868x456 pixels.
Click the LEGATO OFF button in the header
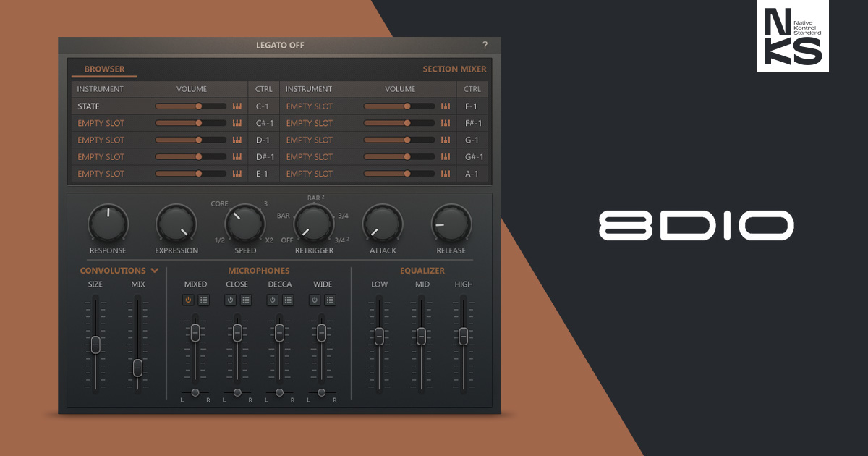[281, 44]
